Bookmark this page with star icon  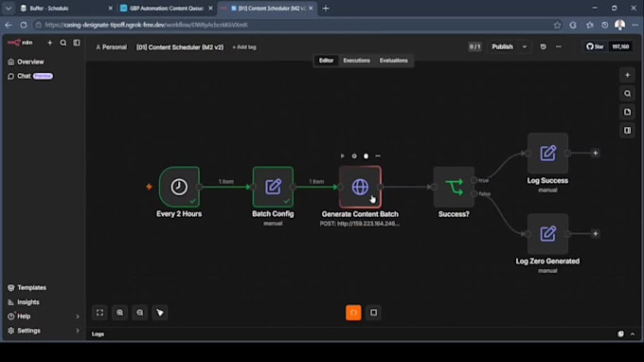click(x=557, y=25)
